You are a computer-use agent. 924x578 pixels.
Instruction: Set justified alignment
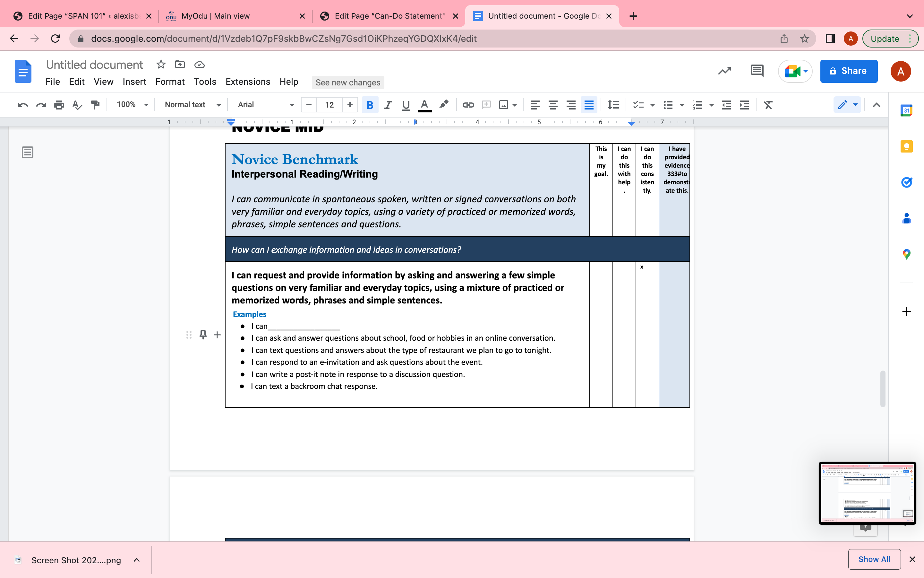tap(589, 105)
